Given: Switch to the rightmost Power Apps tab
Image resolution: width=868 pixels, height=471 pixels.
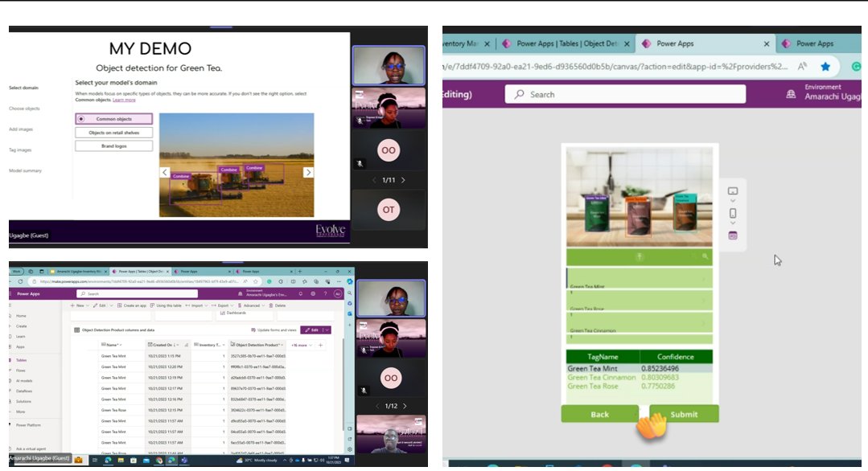Looking at the screenshot, I should coord(819,43).
